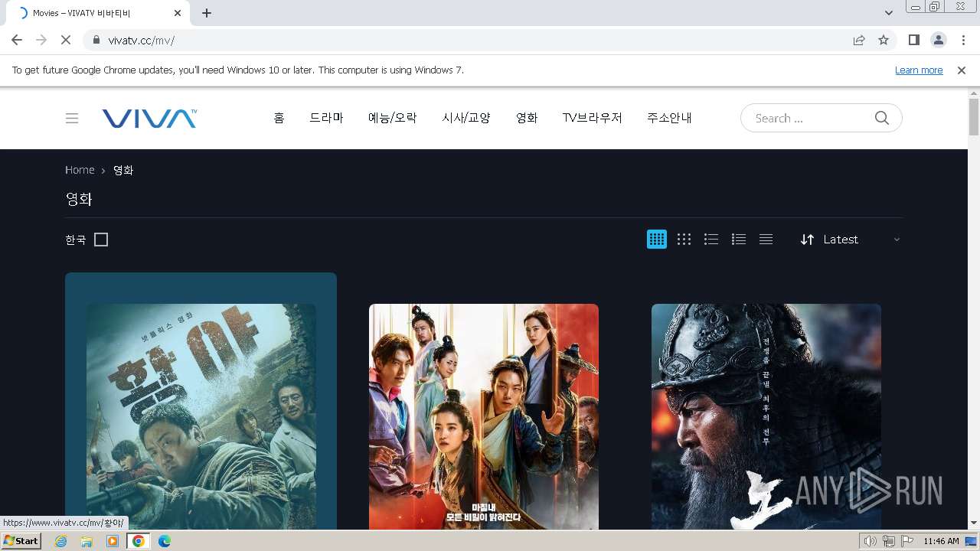980x551 pixels.
Task: Stop loading the page
Action: coord(65,40)
